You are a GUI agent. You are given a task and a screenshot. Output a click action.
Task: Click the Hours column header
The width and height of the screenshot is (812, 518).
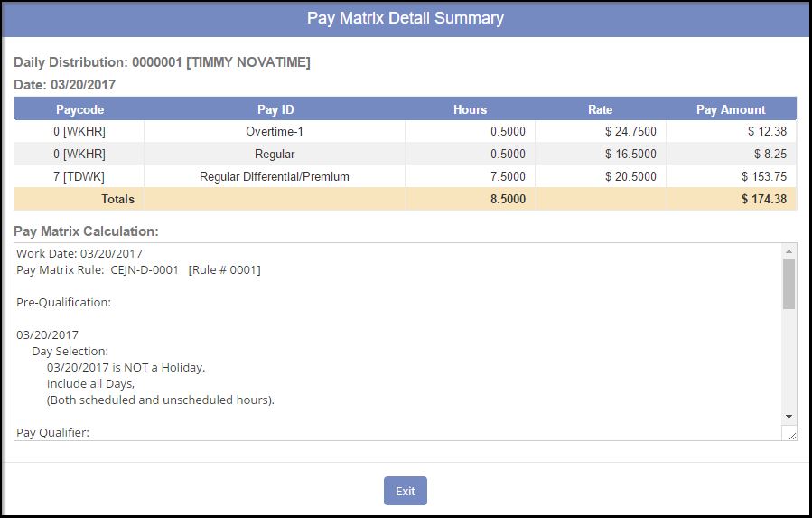pyautogui.click(x=470, y=109)
